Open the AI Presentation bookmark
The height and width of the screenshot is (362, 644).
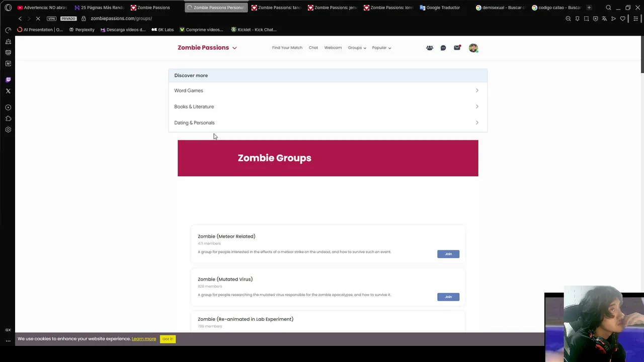pos(40,30)
